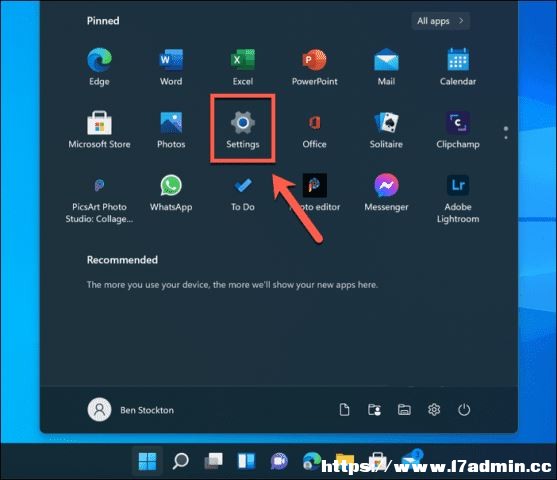Launch Word from pinned apps
This screenshot has height=480, width=557.
point(171,66)
